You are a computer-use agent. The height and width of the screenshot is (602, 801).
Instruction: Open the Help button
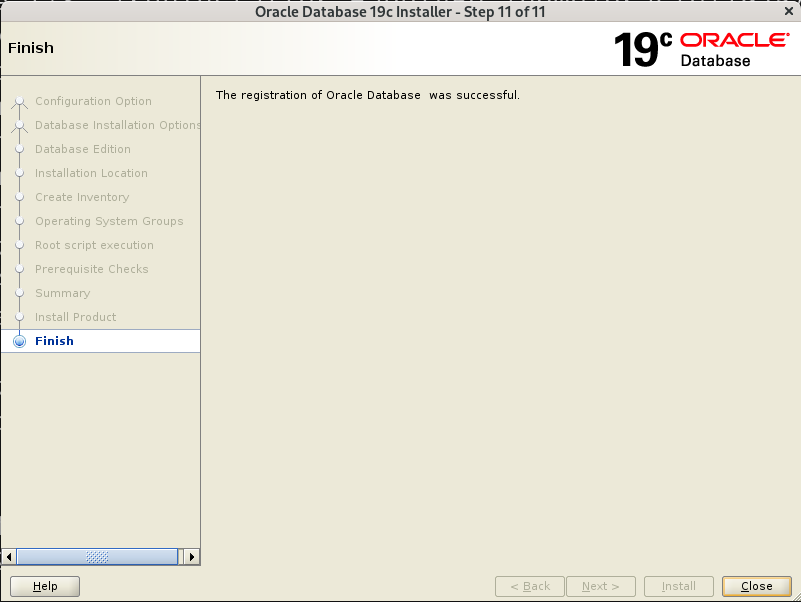pos(45,586)
